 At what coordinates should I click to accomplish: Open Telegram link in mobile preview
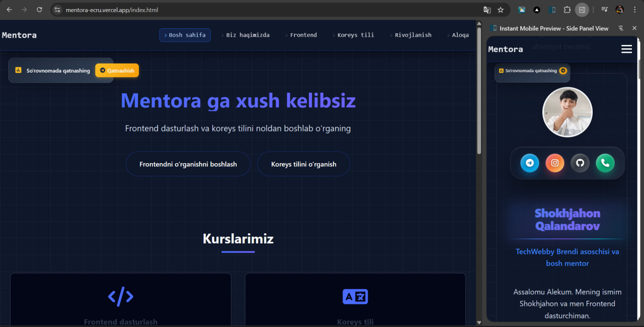(529, 163)
